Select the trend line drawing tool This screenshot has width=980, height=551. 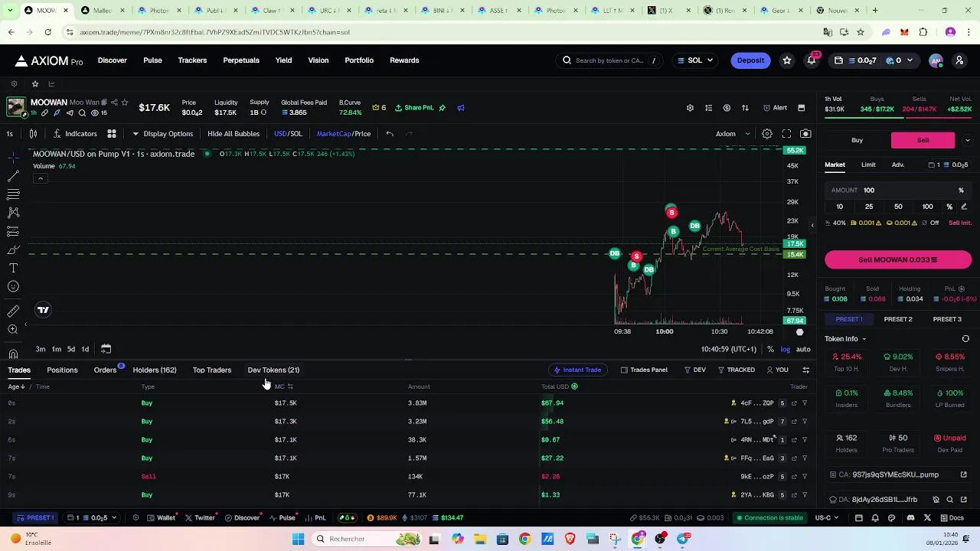[13, 177]
